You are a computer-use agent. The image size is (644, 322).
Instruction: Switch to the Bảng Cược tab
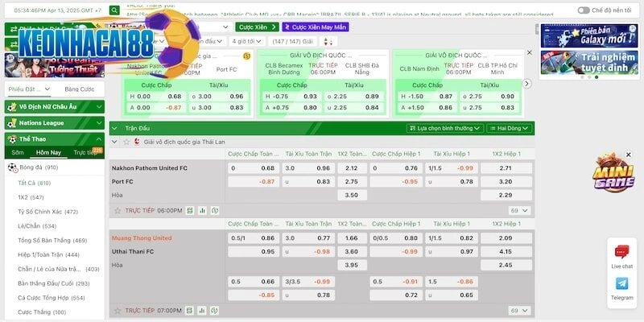79,89
